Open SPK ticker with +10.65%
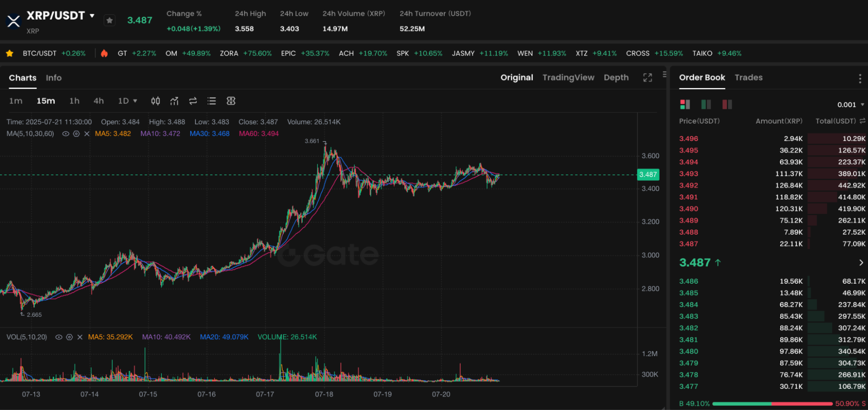The image size is (868, 410). coord(419,53)
